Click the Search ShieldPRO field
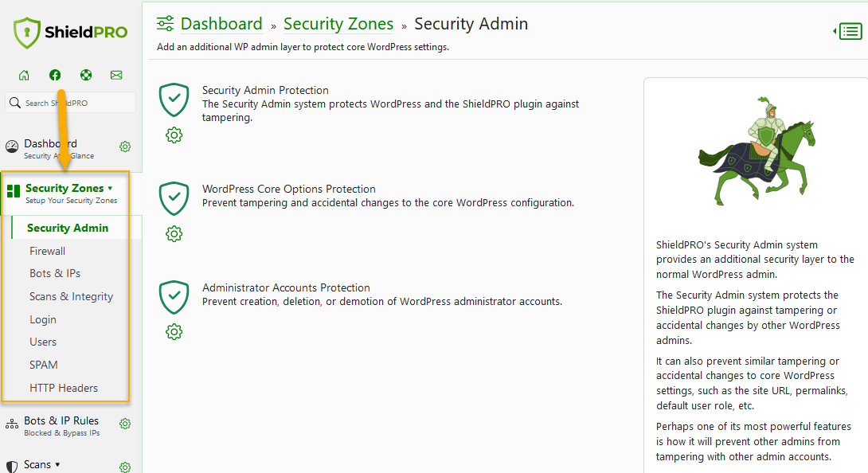This screenshot has height=473, width=868. (x=70, y=103)
